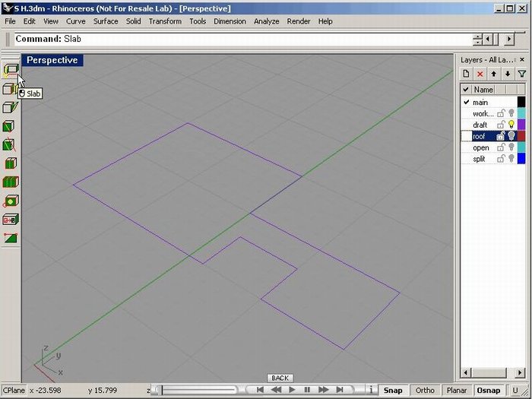Open the Surface menu
The image size is (532, 399).
tap(106, 21)
